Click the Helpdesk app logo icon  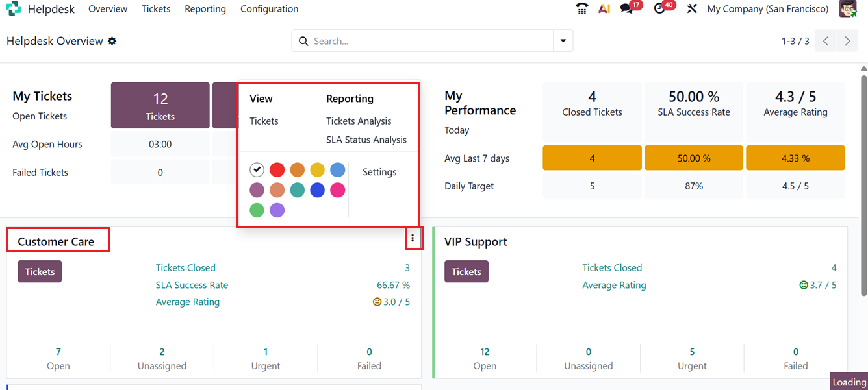14,8
